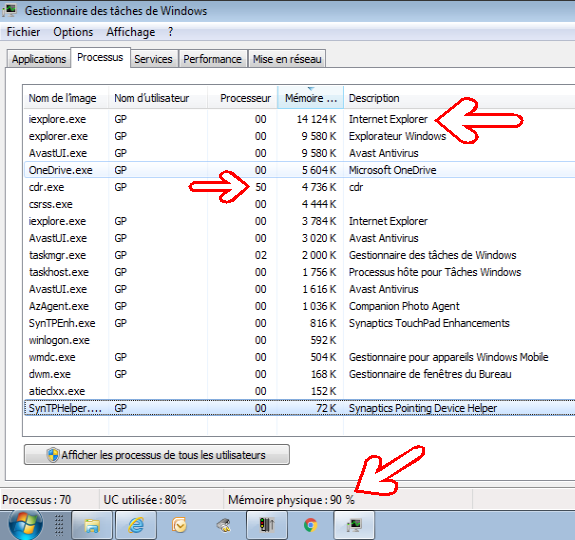Click the Synaptics Pointing Device Helper description
The width and height of the screenshot is (575, 540).
(x=423, y=408)
